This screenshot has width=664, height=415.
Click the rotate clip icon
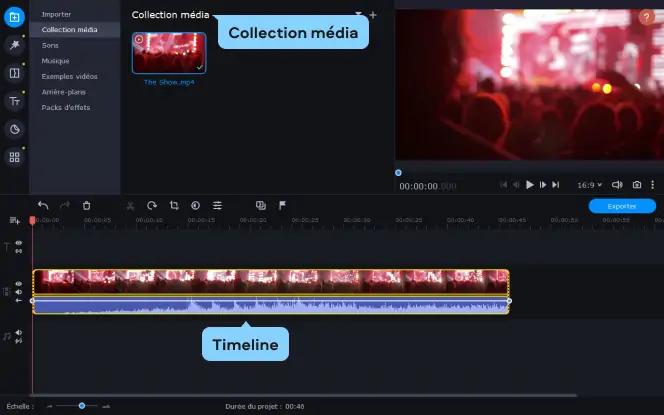(x=152, y=205)
